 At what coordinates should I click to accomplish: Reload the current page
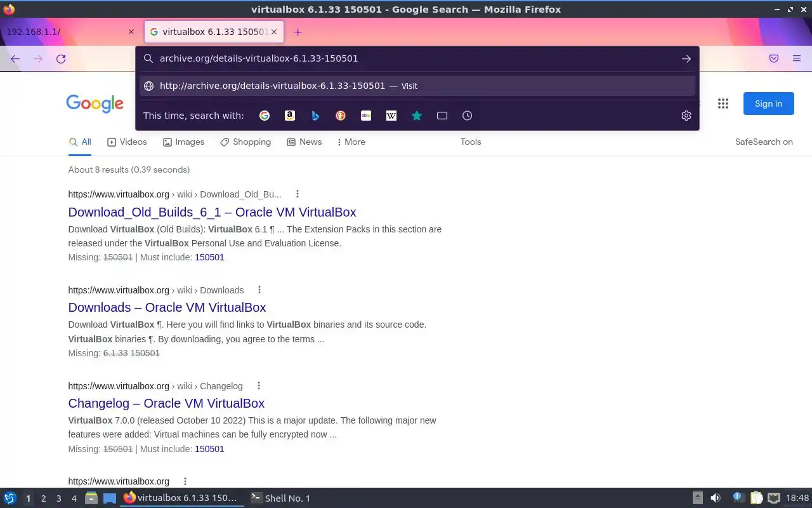pos(61,58)
